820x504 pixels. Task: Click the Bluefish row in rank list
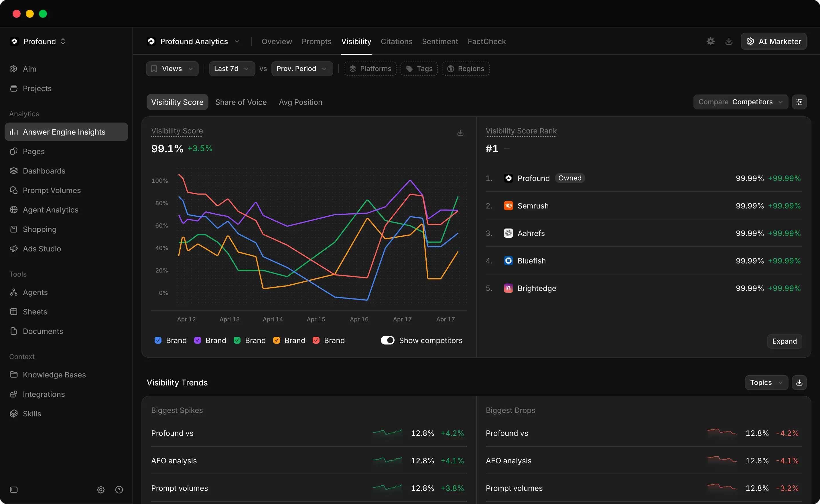point(643,261)
